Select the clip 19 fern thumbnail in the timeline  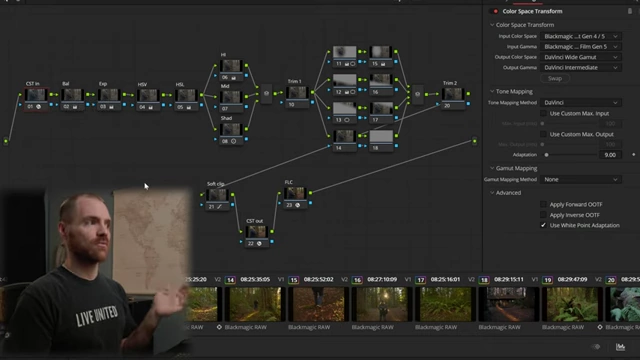(x=572, y=304)
